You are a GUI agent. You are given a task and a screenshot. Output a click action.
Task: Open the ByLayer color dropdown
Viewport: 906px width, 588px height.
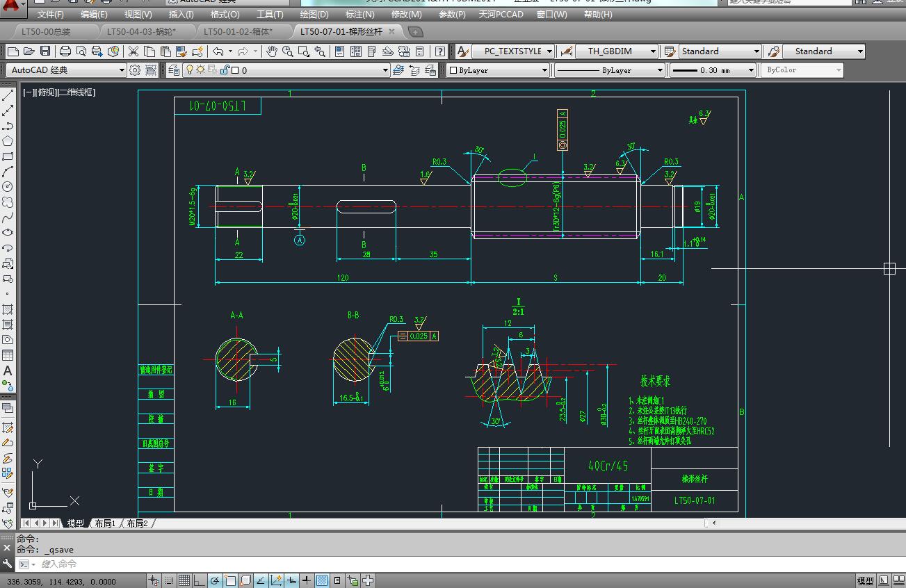(x=497, y=70)
